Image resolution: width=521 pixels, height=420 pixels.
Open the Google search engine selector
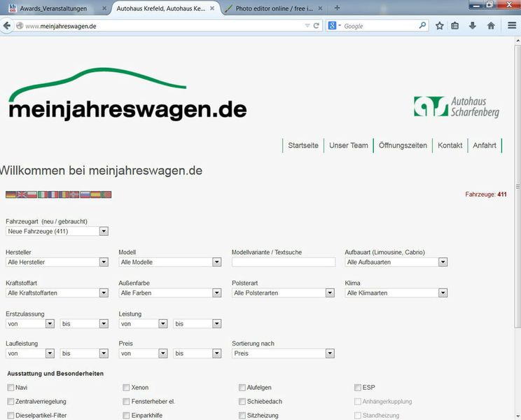[x=334, y=26]
